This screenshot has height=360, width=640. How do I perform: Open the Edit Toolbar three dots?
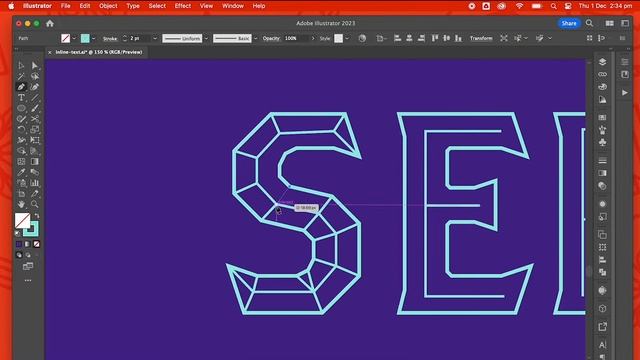(28, 280)
